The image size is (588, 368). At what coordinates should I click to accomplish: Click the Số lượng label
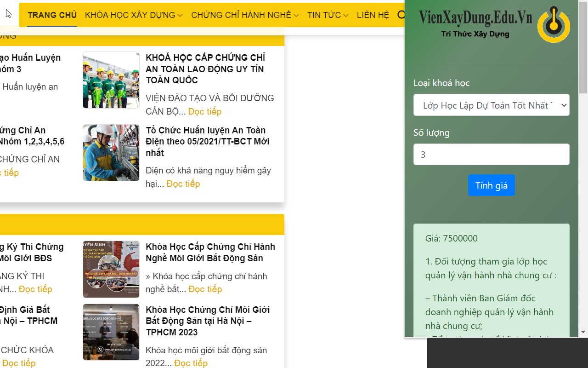[431, 132]
